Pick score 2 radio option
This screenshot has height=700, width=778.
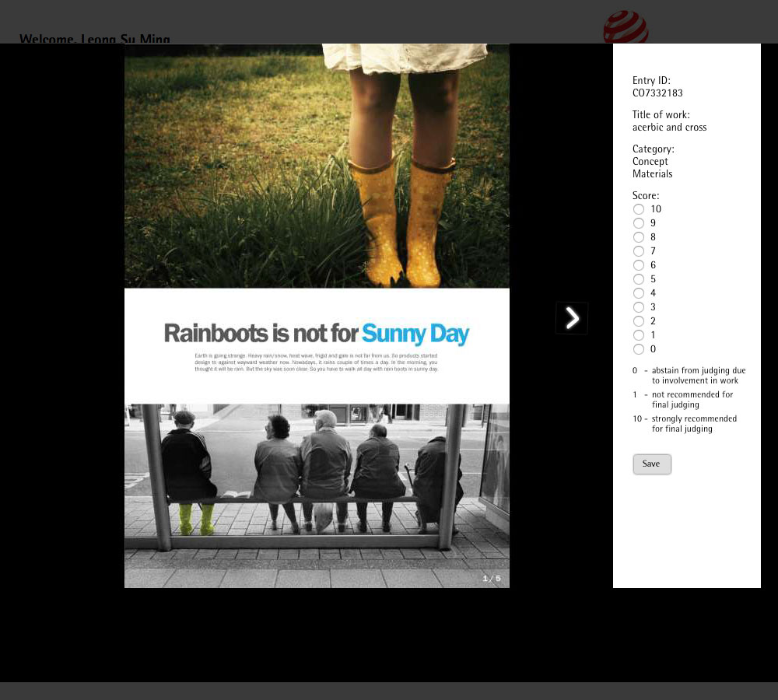639,321
